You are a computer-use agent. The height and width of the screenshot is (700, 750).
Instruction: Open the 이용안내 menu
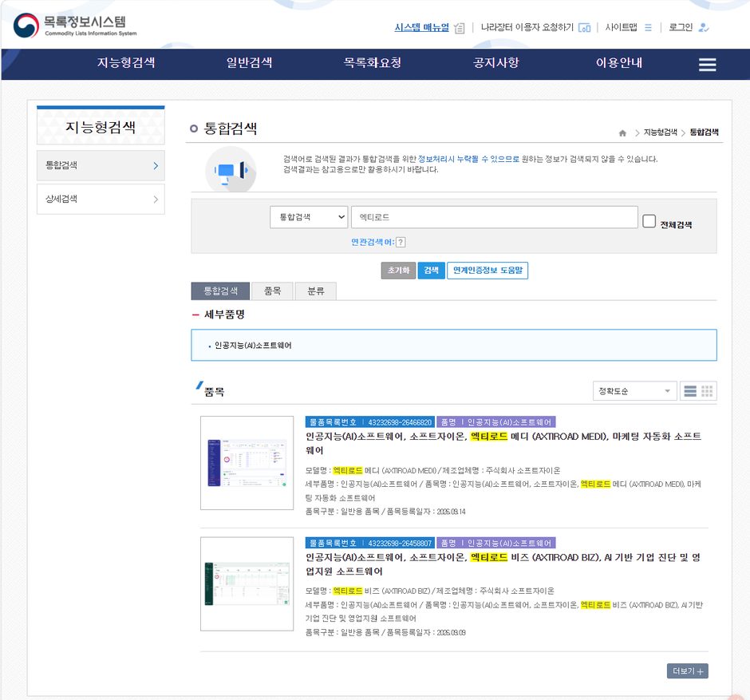[x=618, y=63]
